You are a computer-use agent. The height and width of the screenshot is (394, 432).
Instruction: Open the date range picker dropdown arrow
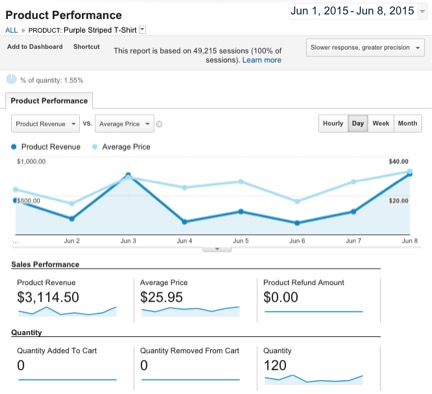(422, 11)
